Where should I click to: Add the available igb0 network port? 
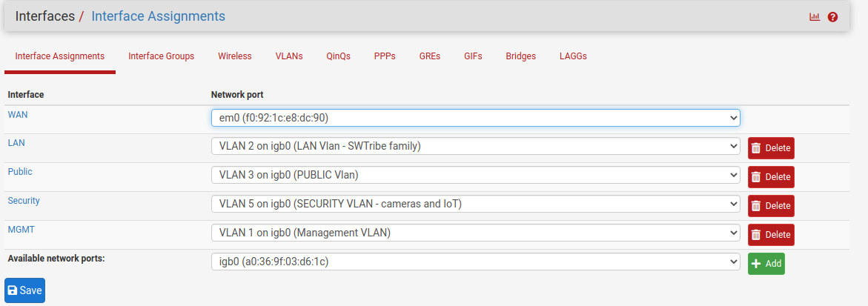[766, 263]
